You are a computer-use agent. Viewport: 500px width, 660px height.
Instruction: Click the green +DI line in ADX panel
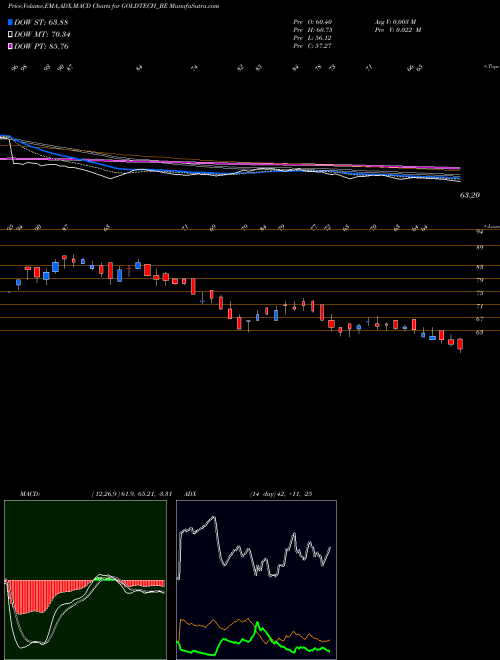click(256, 622)
